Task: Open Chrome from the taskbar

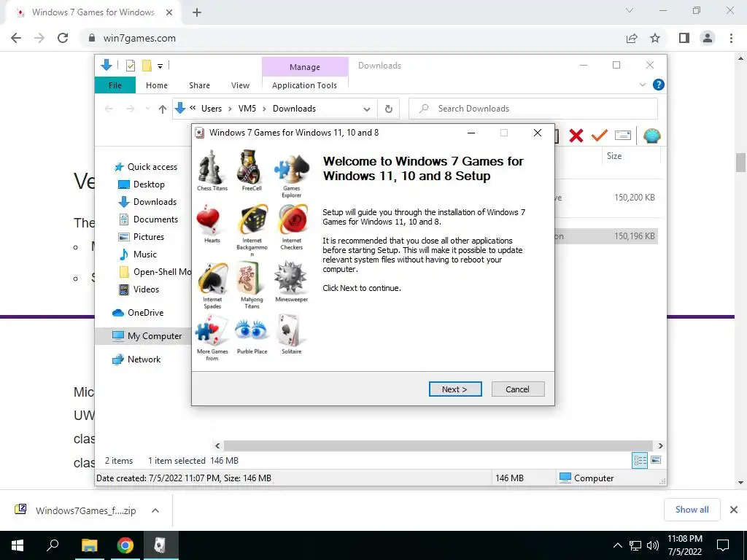Action: pos(125,545)
